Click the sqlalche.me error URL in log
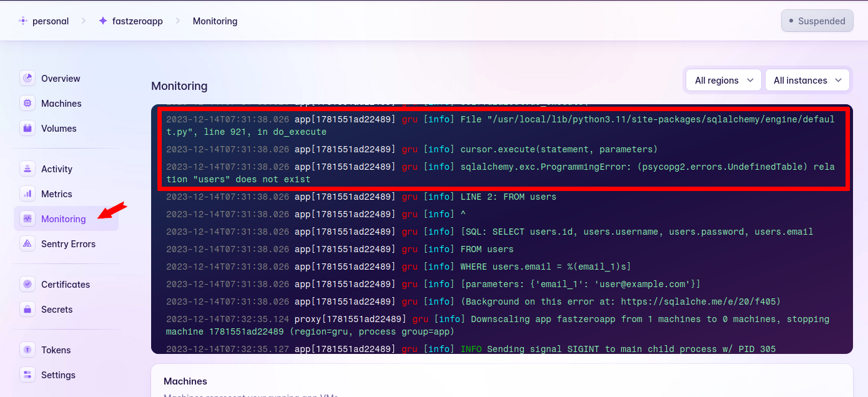Image resolution: width=868 pixels, height=397 pixels. click(698, 301)
